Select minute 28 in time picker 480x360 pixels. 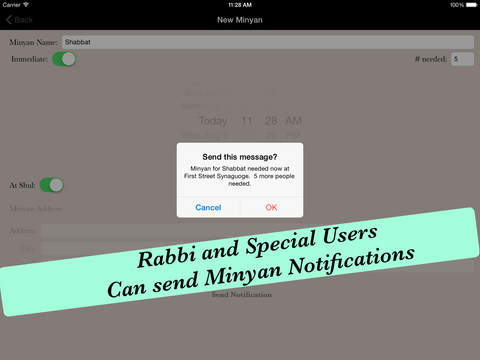[x=271, y=121]
